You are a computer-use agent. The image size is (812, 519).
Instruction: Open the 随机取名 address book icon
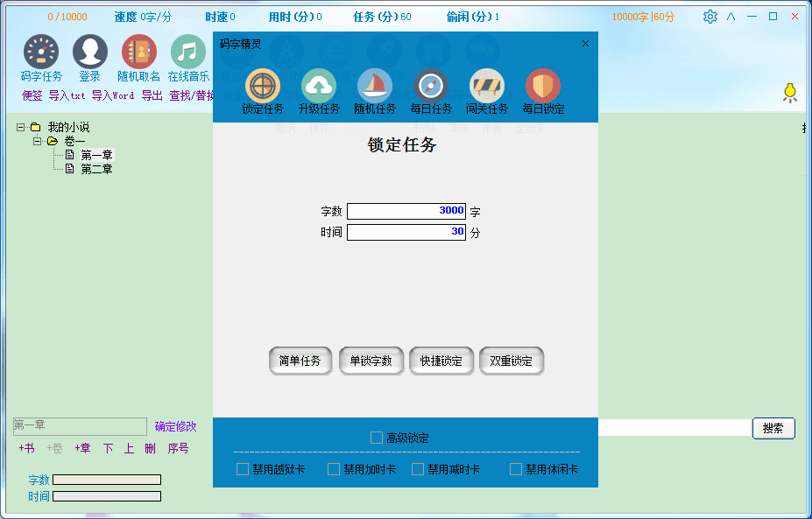click(x=139, y=53)
